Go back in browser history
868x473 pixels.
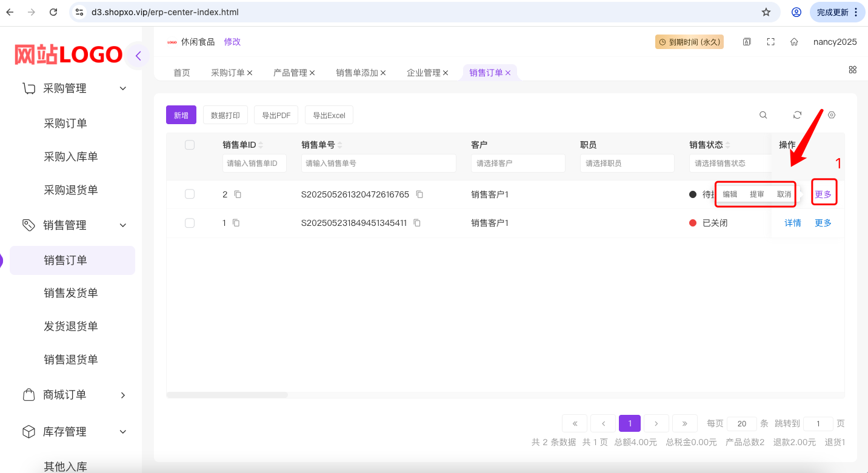coord(10,12)
